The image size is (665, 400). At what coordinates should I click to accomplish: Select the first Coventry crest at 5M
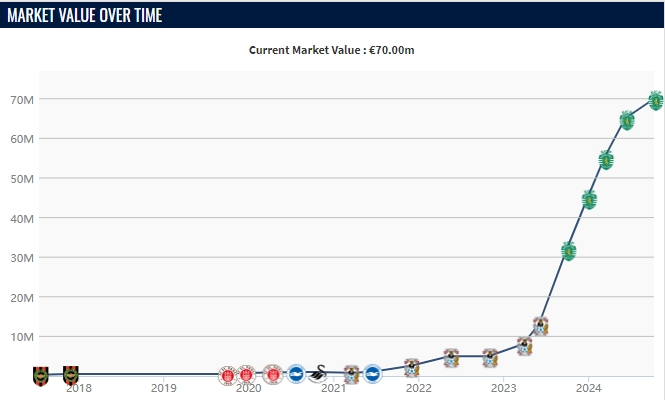[x=452, y=357]
